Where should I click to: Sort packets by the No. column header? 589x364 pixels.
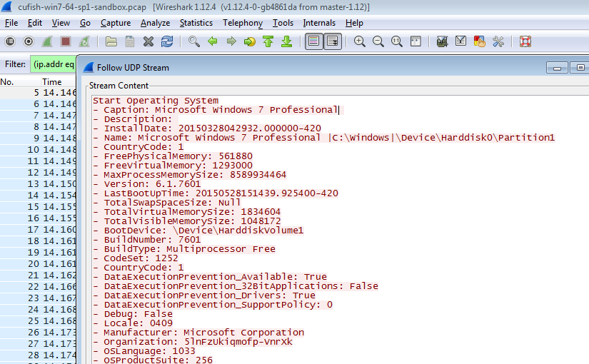(20, 82)
